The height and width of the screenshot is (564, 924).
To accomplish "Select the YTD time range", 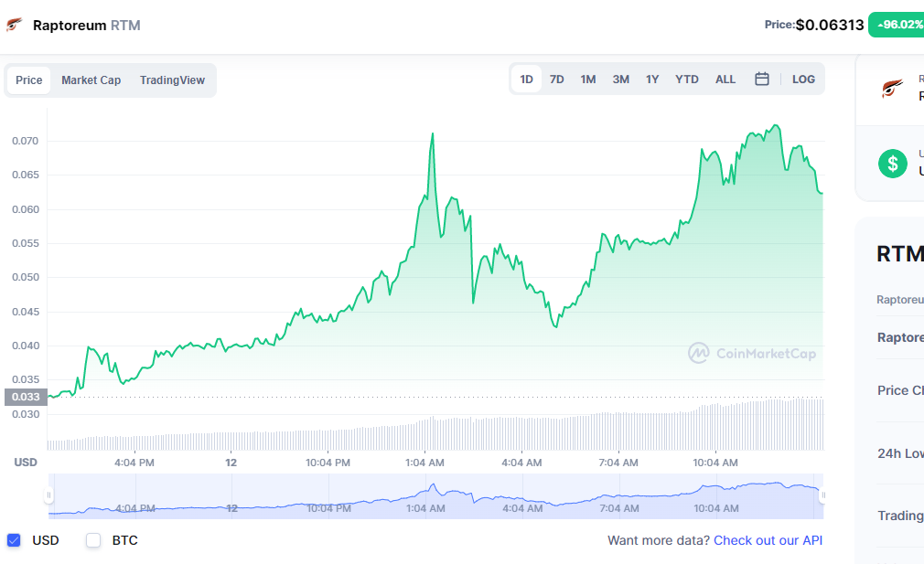I will click(x=686, y=79).
